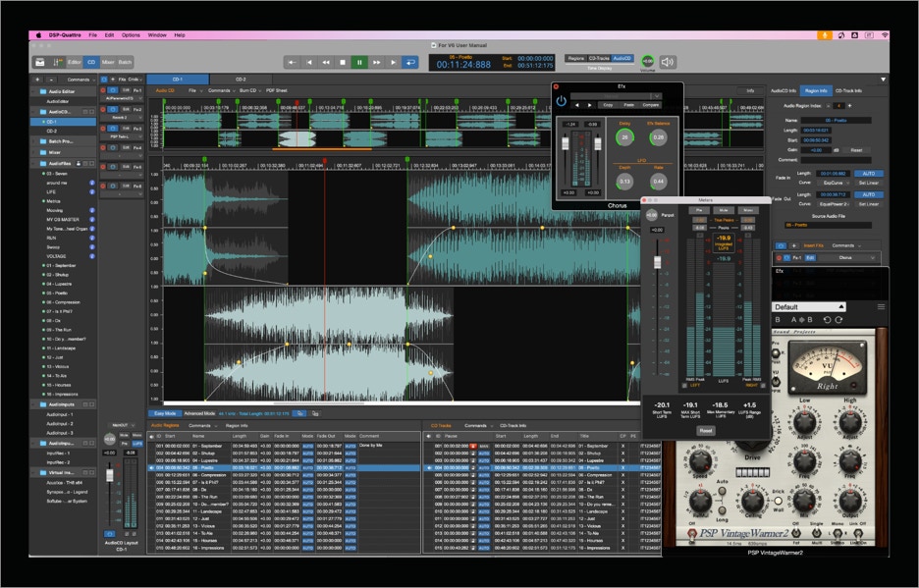Jump to start with the transport button
The height and width of the screenshot is (588, 919).
[x=293, y=62]
